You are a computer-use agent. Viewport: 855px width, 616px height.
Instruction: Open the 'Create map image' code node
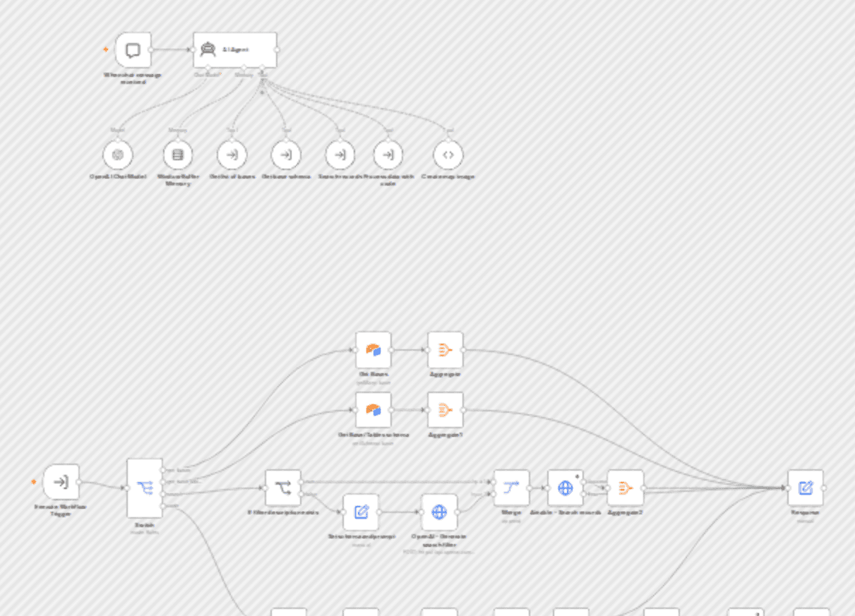448,155
